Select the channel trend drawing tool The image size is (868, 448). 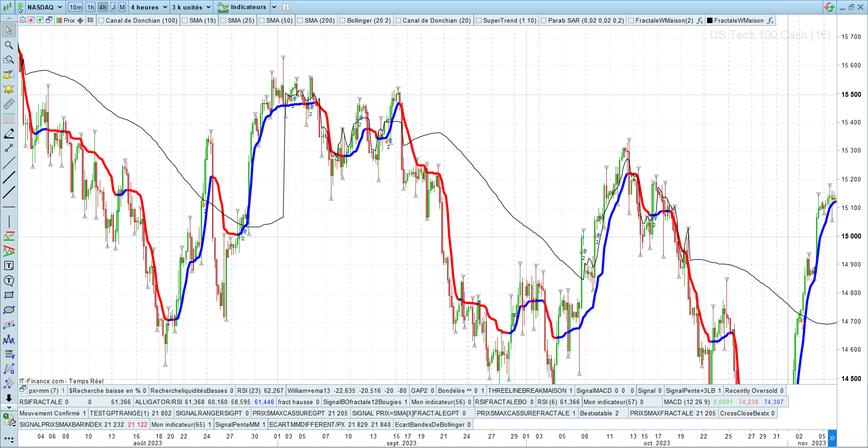pyautogui.click(x=9, y=236)
